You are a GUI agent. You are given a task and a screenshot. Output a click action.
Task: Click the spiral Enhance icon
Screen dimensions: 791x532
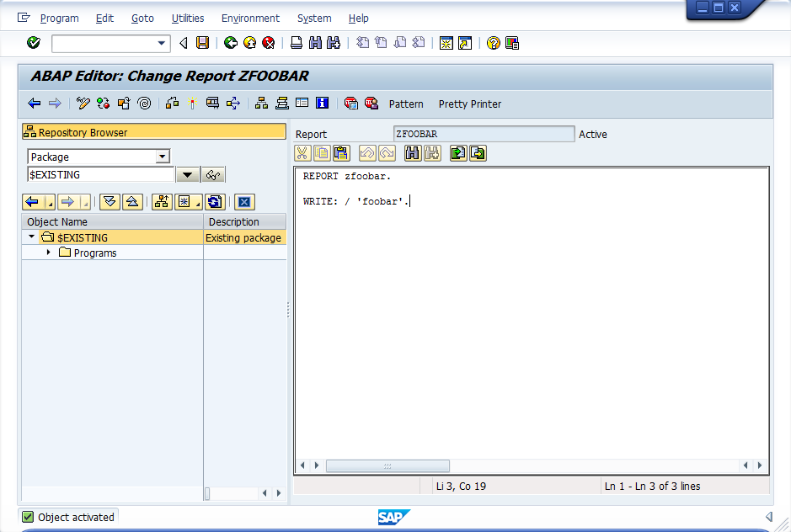144,104
